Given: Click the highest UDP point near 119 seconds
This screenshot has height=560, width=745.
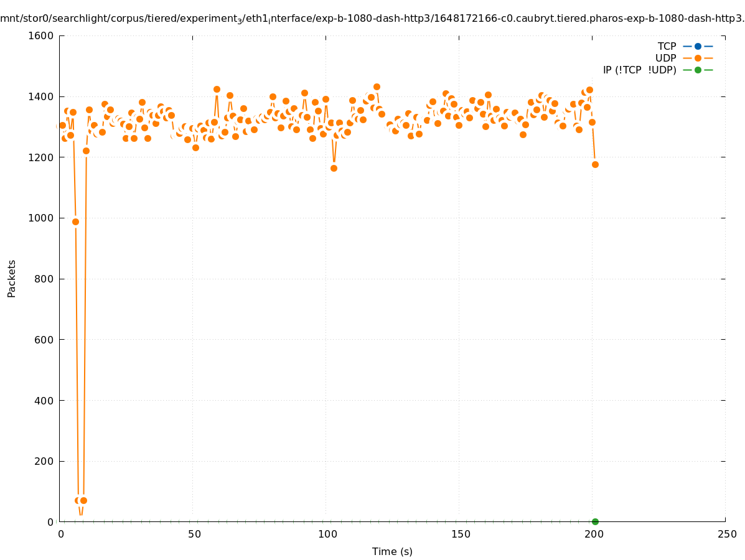Looking at the screenshot, I should click(377, 86).
